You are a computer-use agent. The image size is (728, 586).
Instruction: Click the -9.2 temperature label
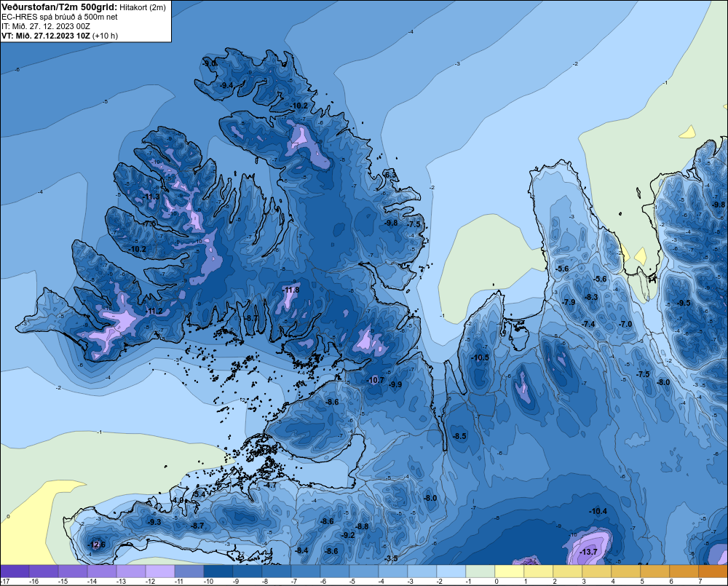click(348, 535)
